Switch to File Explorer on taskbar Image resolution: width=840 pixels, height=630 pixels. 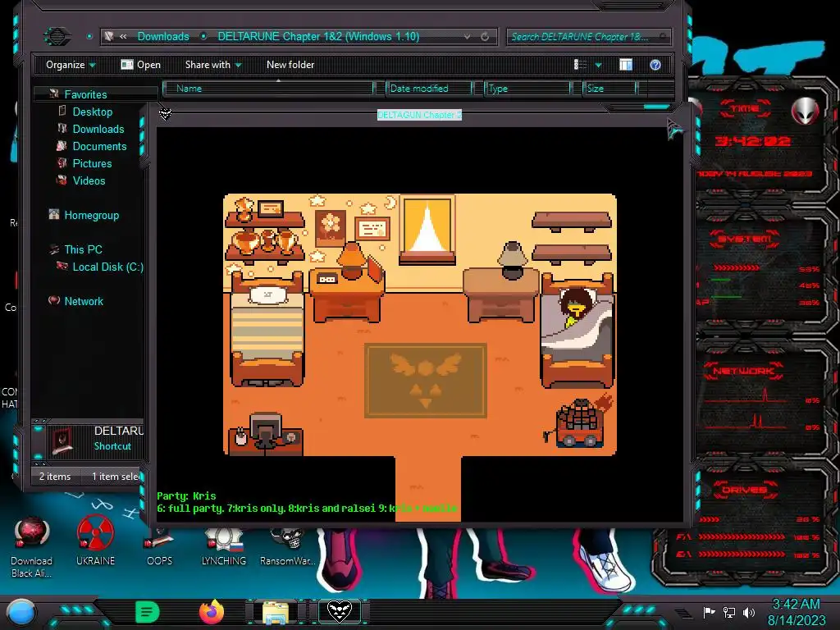click(x=276, y=612)
